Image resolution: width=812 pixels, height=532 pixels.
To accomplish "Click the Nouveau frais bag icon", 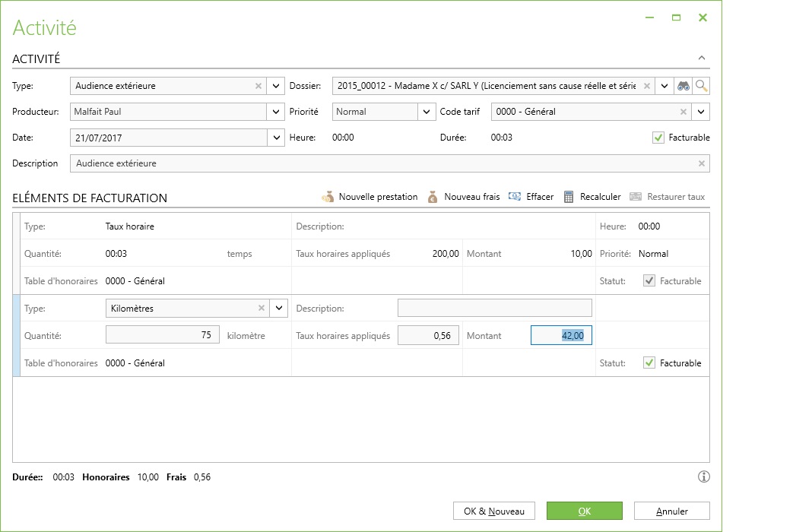I will [x=433, y=197].
